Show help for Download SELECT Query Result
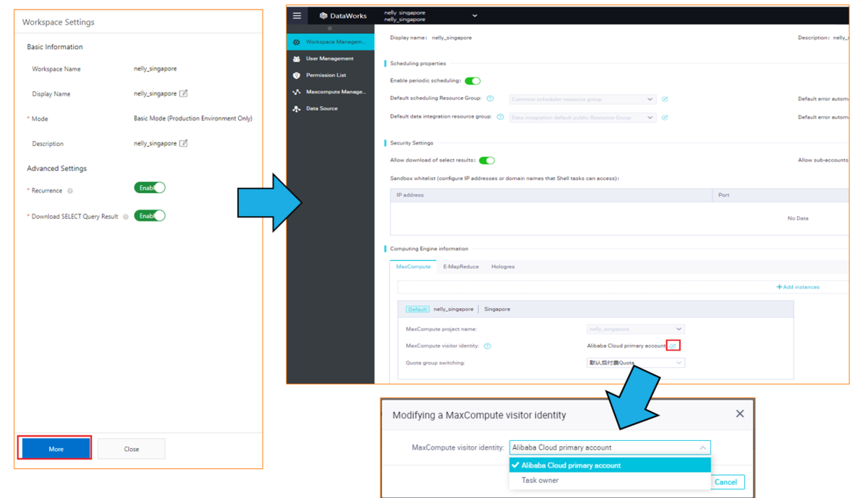The image size is (868, 498). [x=126, y=216]
